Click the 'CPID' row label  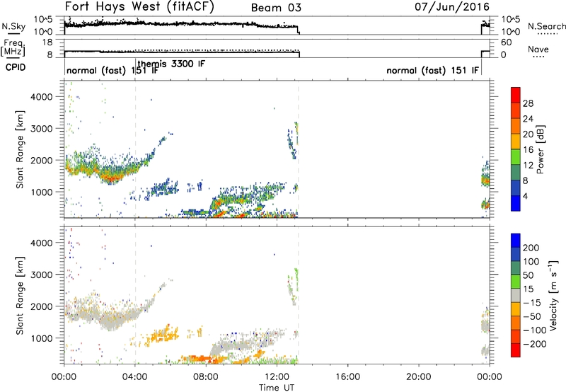click(x=16, y=67)
